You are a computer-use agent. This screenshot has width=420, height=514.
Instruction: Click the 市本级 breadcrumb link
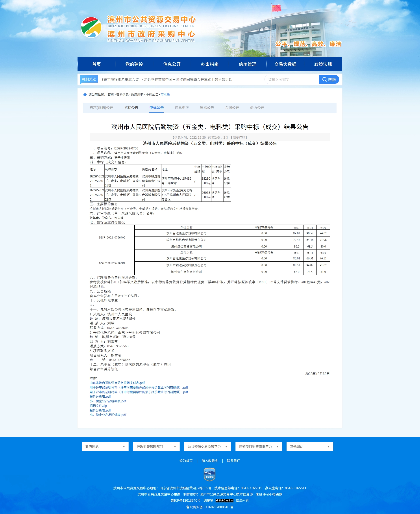point(165,95)
